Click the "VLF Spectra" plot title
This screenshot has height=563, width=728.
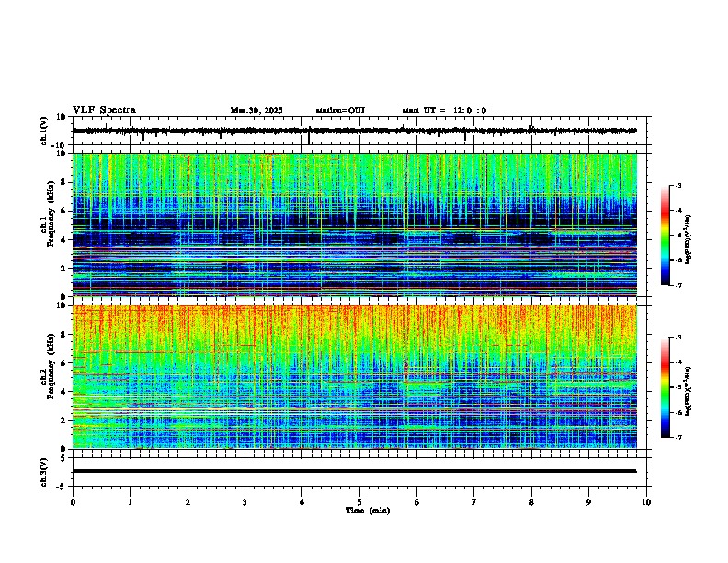pos(104,109)
